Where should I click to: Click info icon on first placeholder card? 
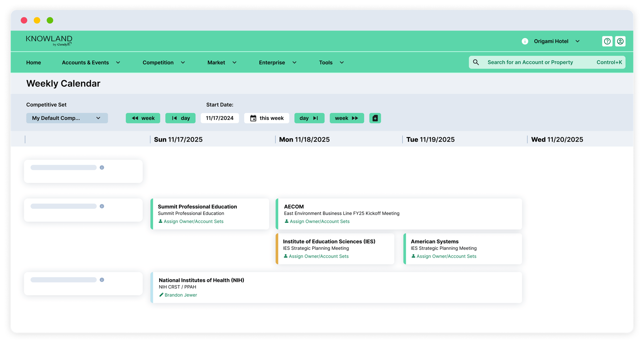pos(102,167)
